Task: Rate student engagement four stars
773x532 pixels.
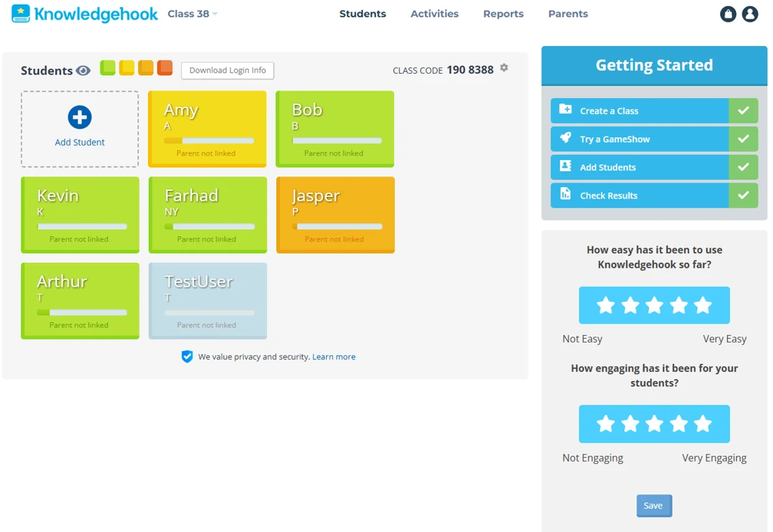Action: 679,423
